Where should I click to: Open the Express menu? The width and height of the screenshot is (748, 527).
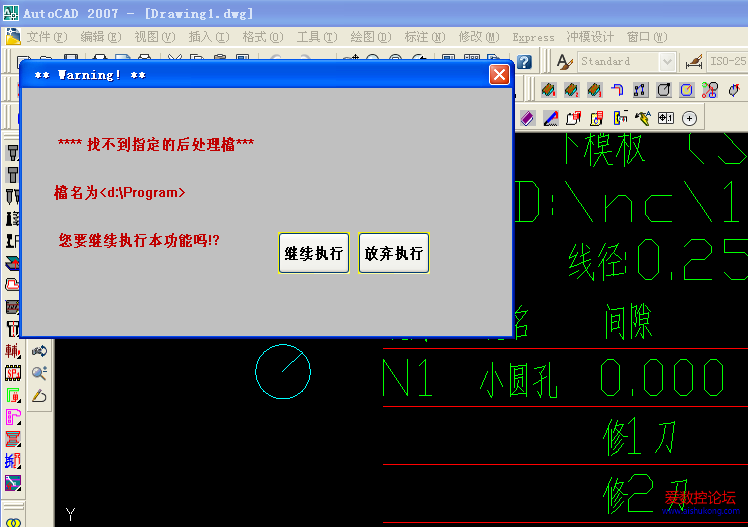pos(533,37)
